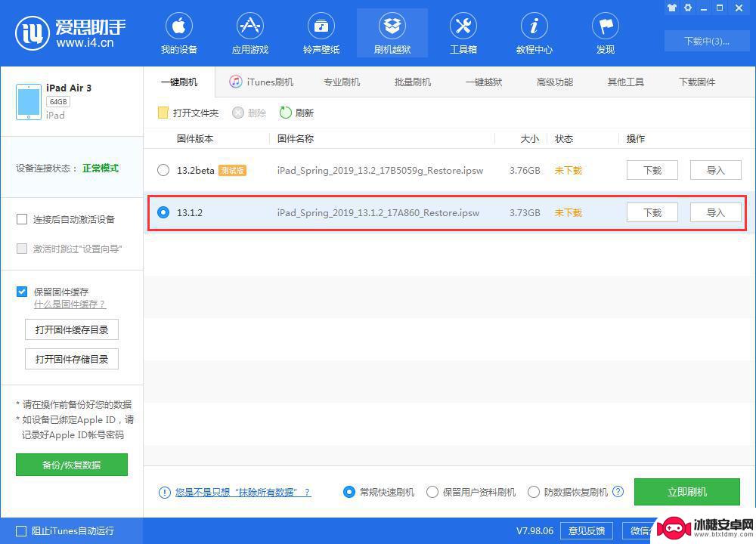Click the 打开固件存储目录 button
Image resolution: width=756 pixels, height=544 pixels.
72,359
